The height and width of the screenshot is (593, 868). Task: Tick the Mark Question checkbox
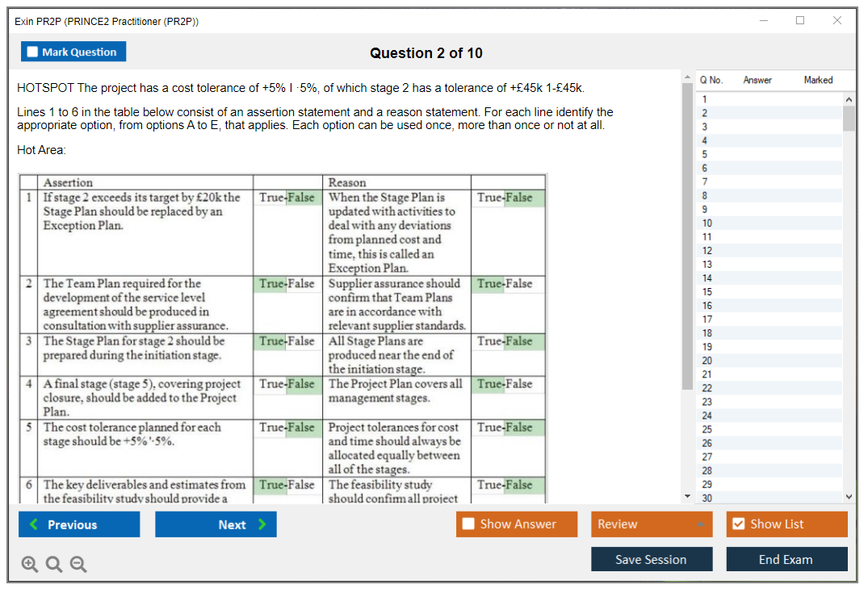[33, 52]
